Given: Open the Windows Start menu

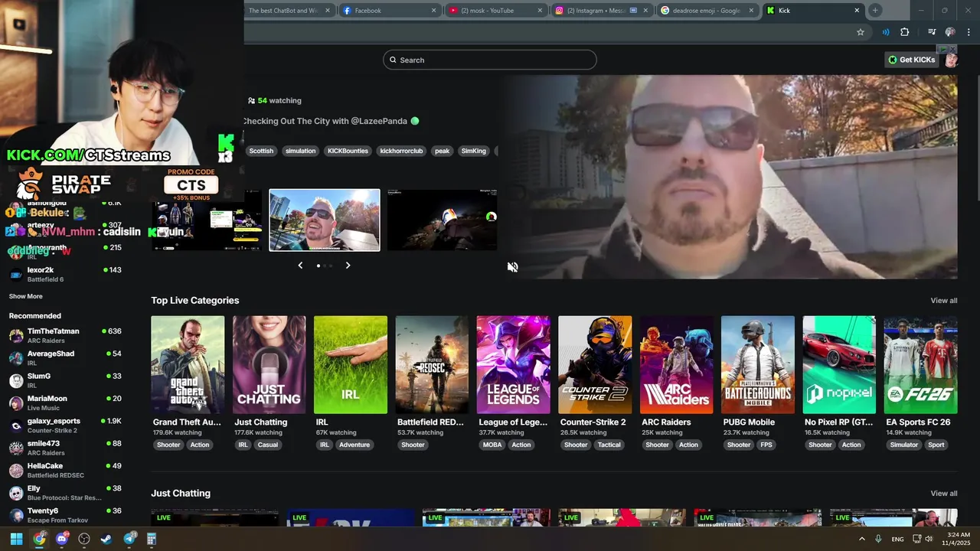Looking at the screenshot, I should click(16, 539).
